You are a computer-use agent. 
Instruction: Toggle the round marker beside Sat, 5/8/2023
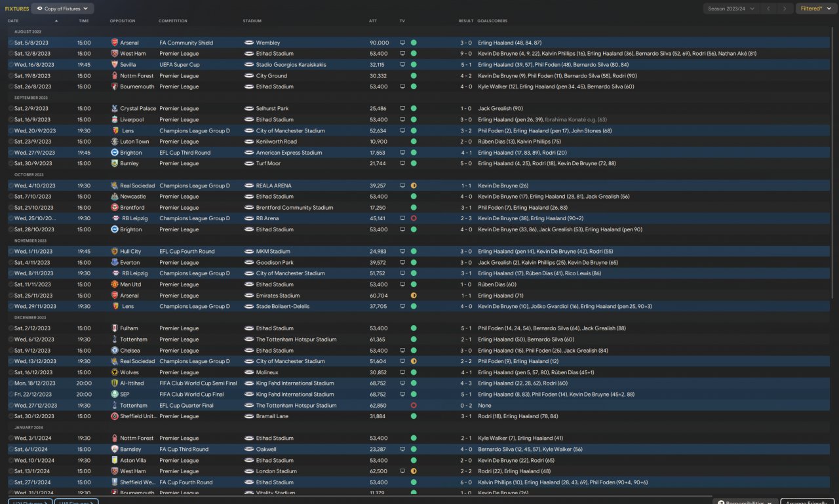10,43
